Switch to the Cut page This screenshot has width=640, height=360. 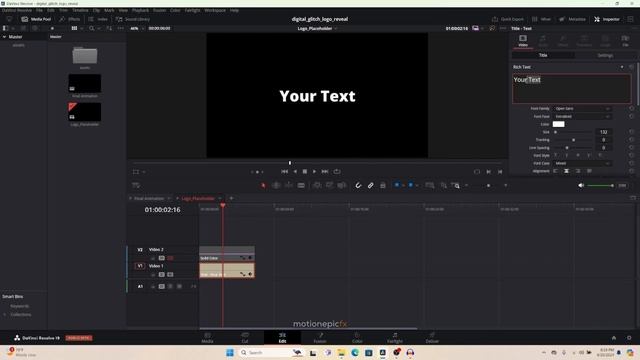pyautogui.click(x=245, y=338)
